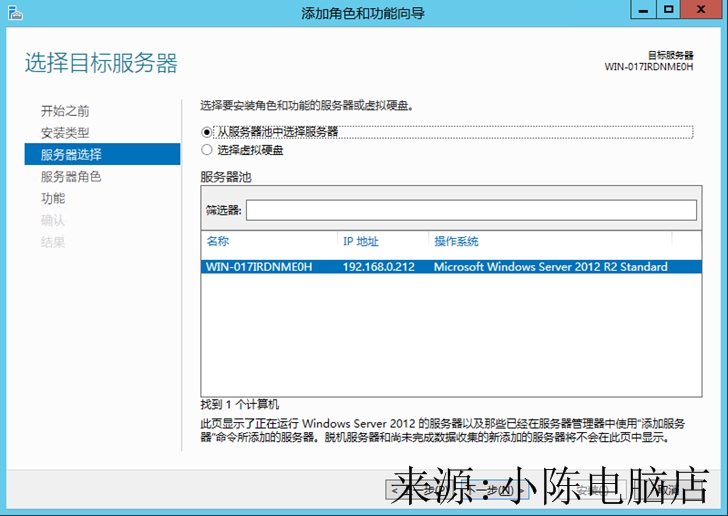Close the 添加角色和功能向导 window
Image resolution: width=728 pixels, height=516 pixels.
point(701,10)
